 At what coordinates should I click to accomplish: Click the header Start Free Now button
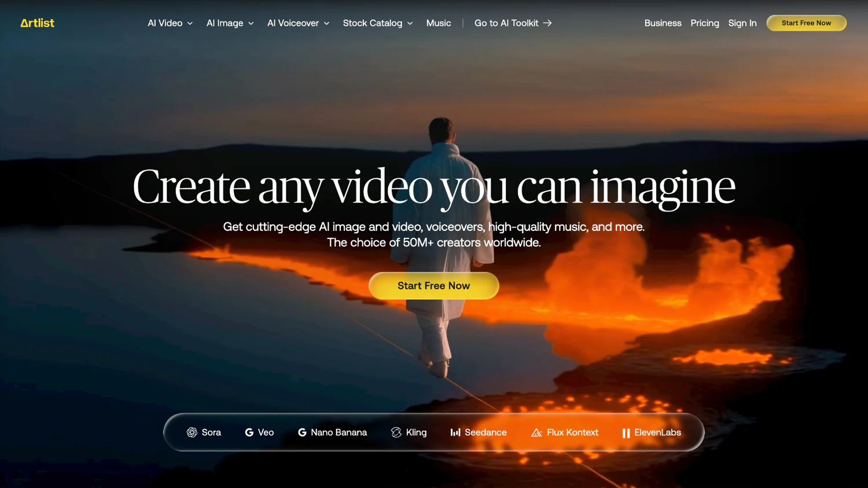tap(806, 23)
